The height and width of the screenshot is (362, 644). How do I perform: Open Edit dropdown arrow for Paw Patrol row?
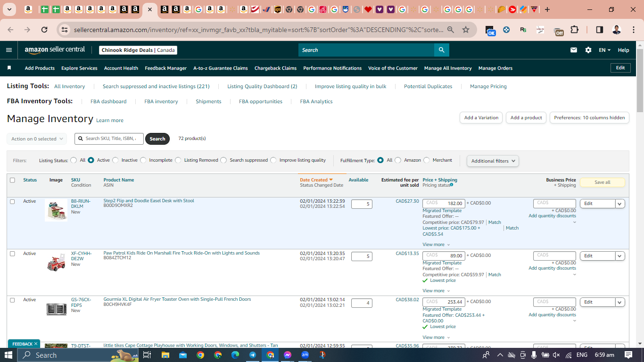coord(620,256)
